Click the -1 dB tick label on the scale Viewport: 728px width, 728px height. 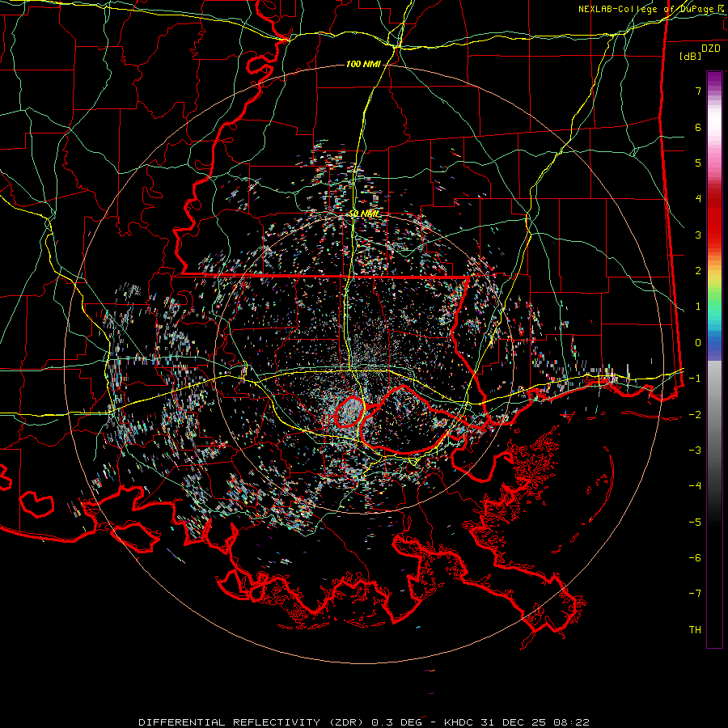(x=695, y=379)
